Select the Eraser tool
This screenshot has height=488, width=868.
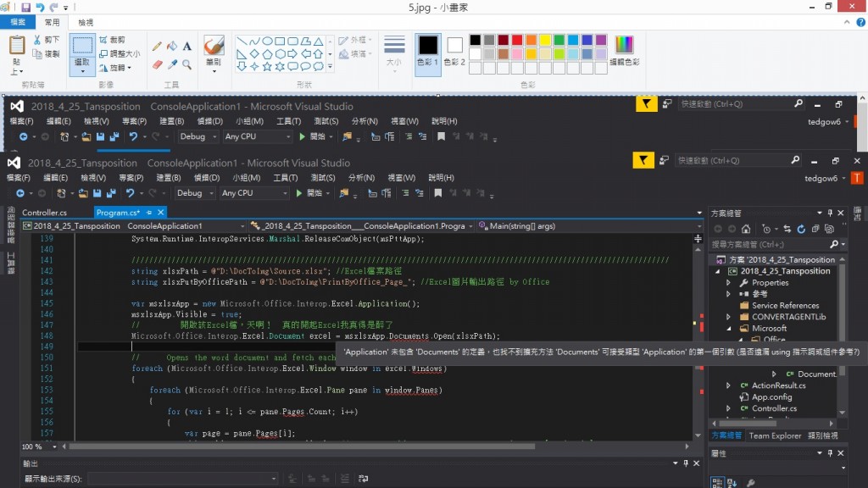157,64
